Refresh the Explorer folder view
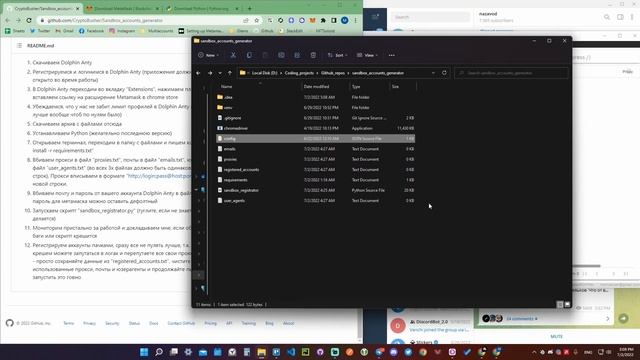 tap(444, 73)
